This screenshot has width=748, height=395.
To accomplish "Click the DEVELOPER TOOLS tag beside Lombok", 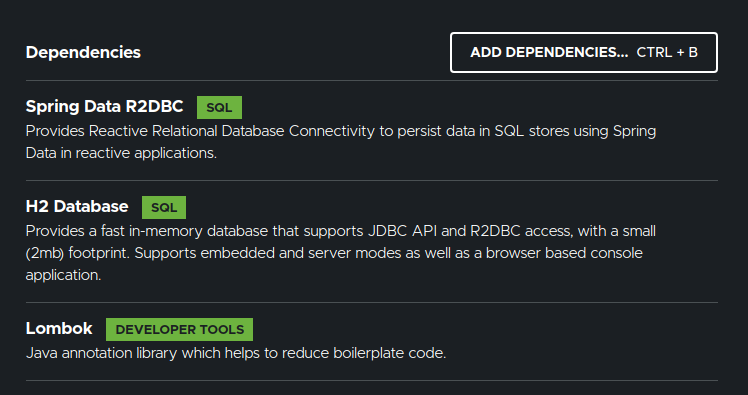I will (x=179, y=330).
